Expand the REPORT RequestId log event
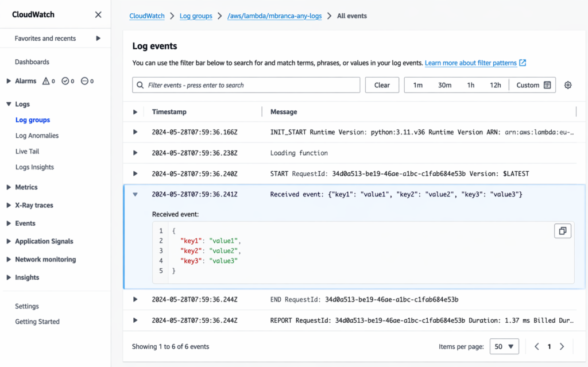This screenshot has width=588, height=367. coord(135,319)
